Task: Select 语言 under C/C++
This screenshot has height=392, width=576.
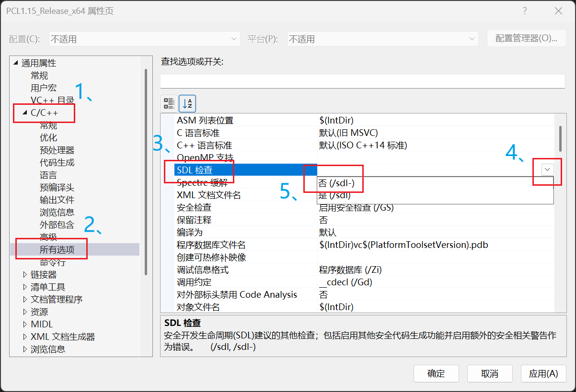Action: coord(48,175)
